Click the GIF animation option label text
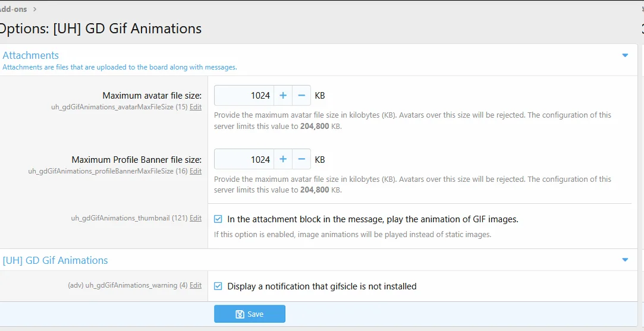This screenshot has height=331, width=644. [x=373, y=219]
